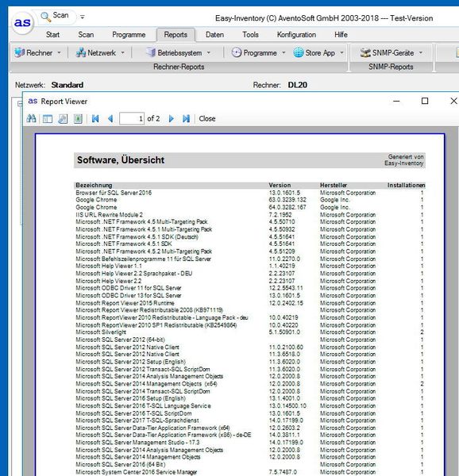459x476 pixels.
Task: Click 'Microsoft SQL Server 2012 (64-bit)' entry
Action: (x=120, y=340)
